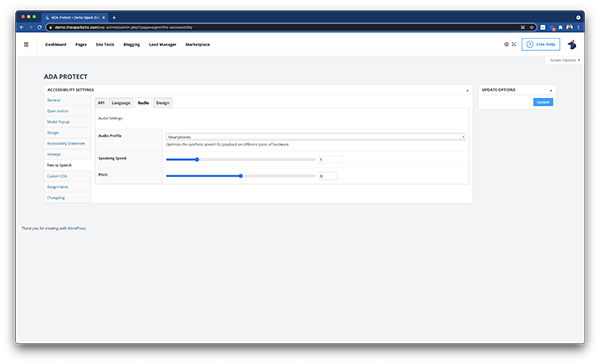Open the Custom CSS section

coord(57,176)
